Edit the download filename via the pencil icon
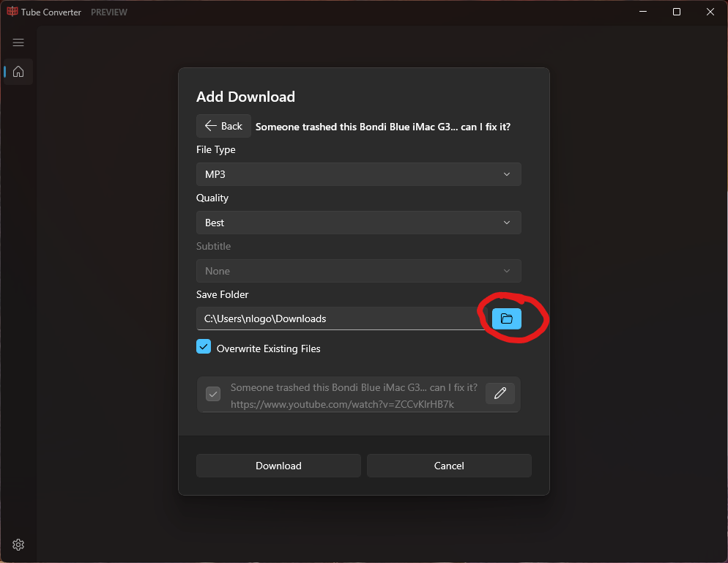Viewport: 728px width, 563px height. [500, 393]
